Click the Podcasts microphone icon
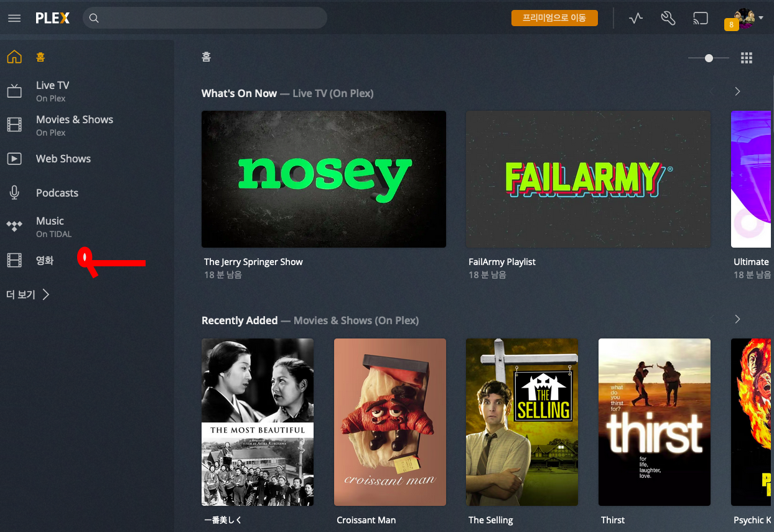The width and height of the screenshot is (774, 532). (14, 192)
